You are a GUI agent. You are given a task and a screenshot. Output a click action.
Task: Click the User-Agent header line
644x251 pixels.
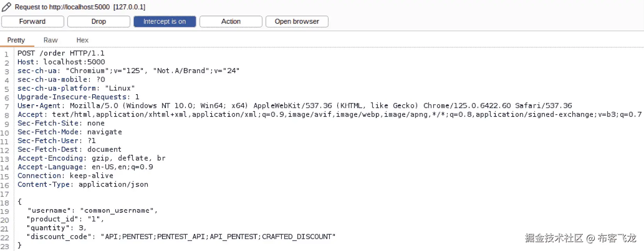pyautogui.click(x=156, y=105)
